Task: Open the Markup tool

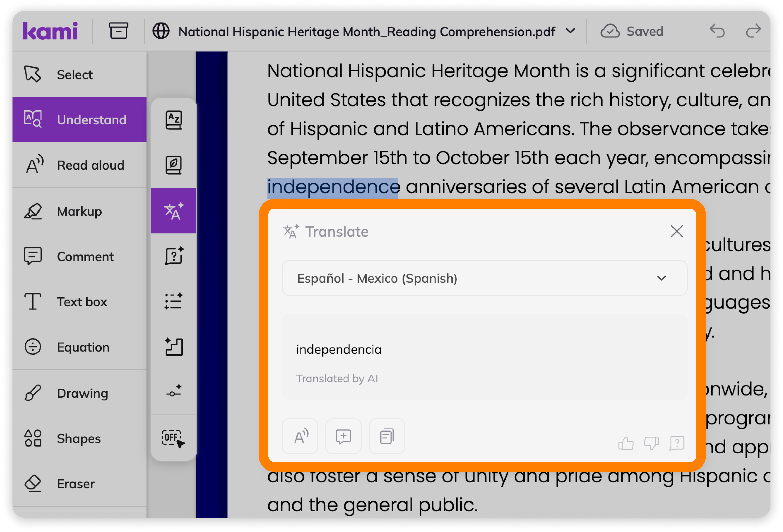Action: tap(80, 211)
